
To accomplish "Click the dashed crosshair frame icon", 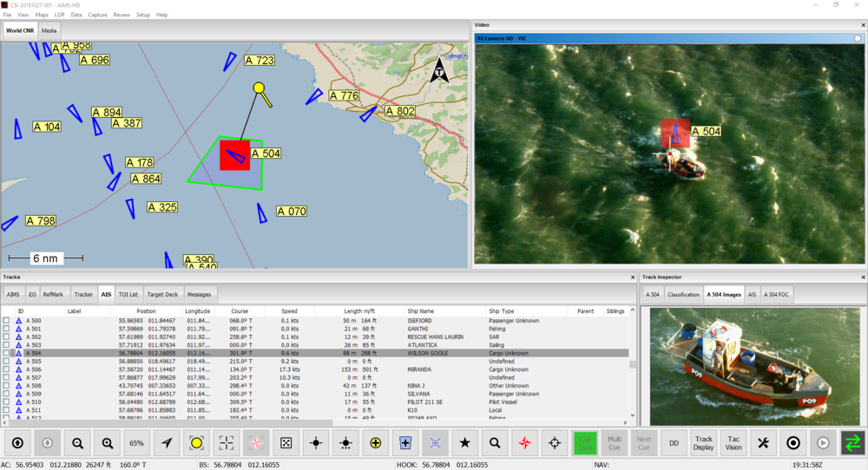I will [227, 443].
